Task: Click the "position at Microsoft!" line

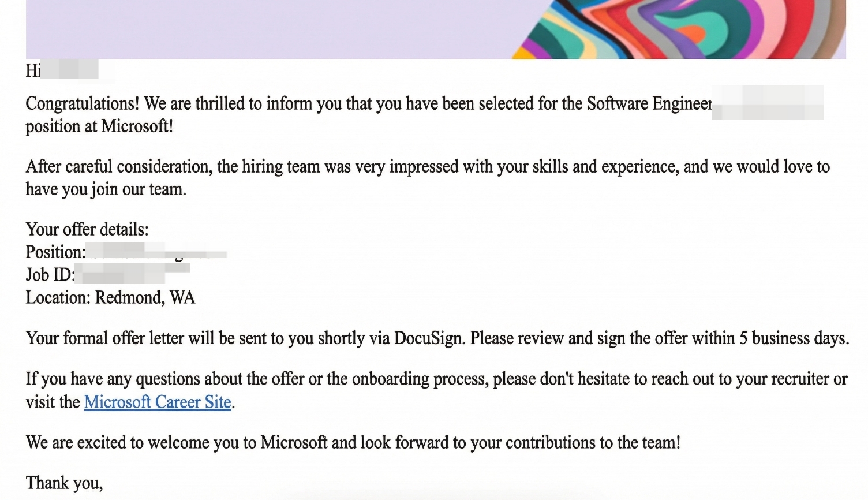Action: click(x=99, y=126)
